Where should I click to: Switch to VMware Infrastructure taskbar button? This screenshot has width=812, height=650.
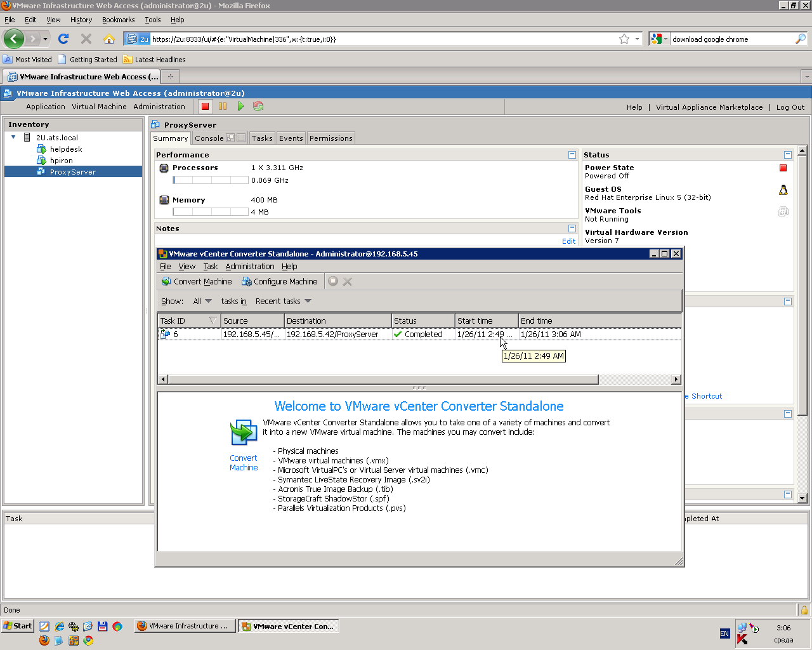pyautogui.click(x=185, y=626)
